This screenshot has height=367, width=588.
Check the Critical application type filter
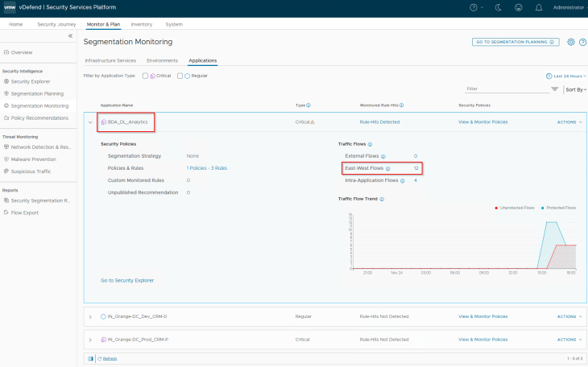pos(145,76)
